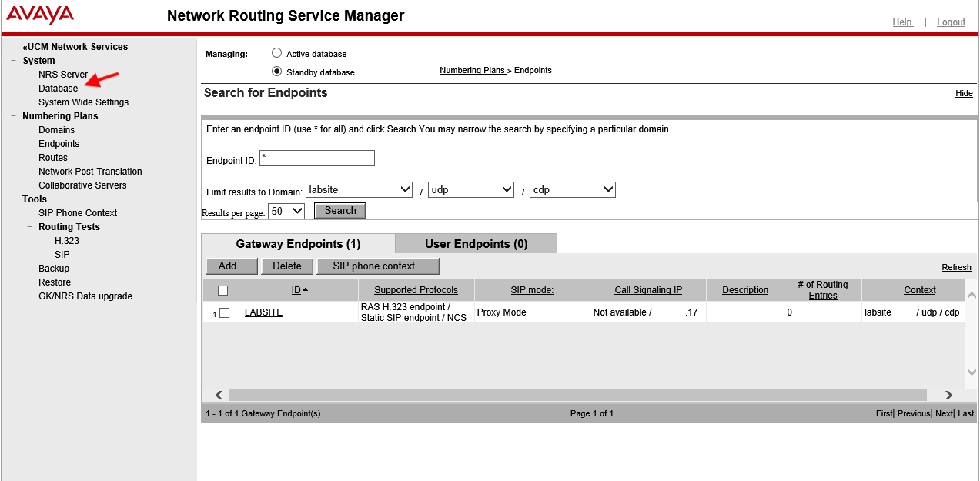980x481 pixels.
Task: Click SIP phone context... button
Action: (x=378, y=266)
